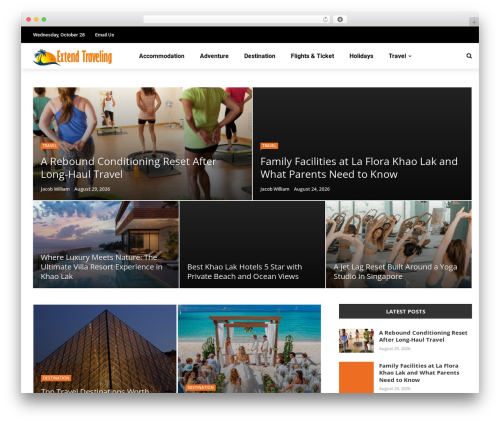Screen dimensions: 500x423
Task: Click date August 24, 2026 on featured post
Action: pos(312,189)
